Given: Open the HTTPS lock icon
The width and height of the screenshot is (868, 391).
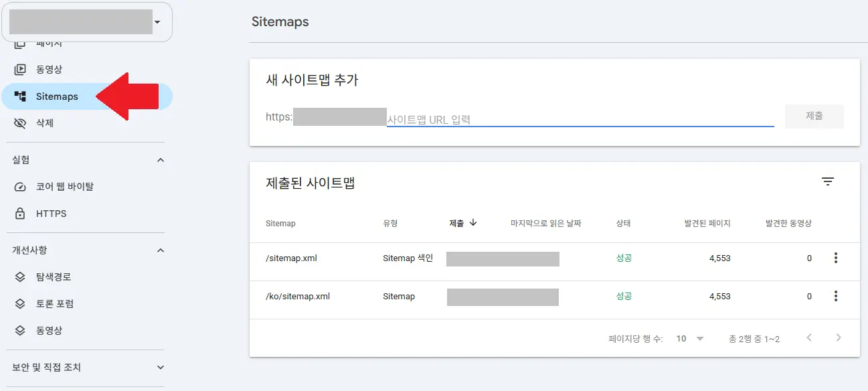Looking at the screenshot, I should click(20, 214).
